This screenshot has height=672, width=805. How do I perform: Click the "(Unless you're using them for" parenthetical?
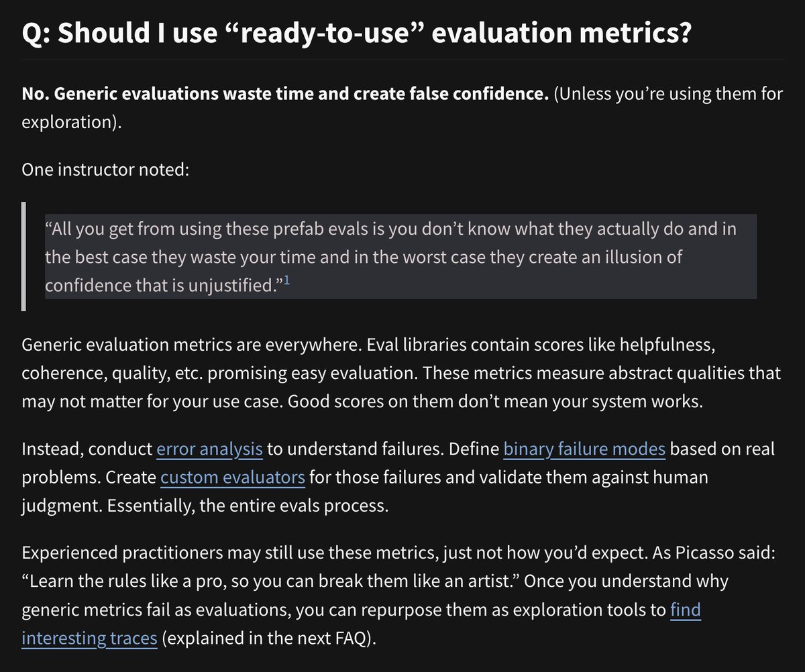click(668, 94)
